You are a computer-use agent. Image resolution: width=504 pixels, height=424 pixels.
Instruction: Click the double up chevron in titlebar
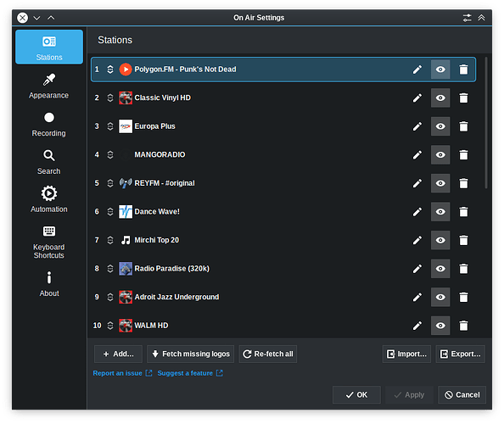click(x=481, y=18)
